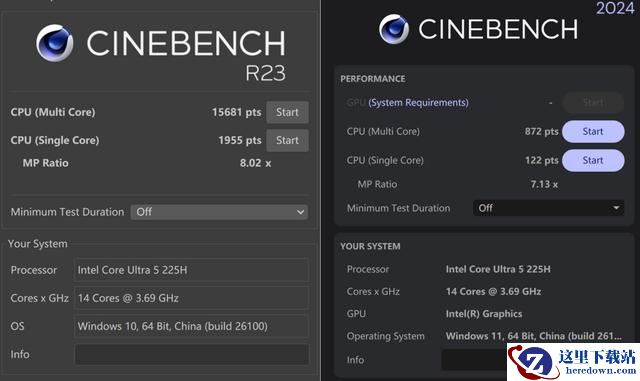Click Windows 11 Operating System value
The width and height of the screenshot is (640, 381).
[x=533, y=336]
